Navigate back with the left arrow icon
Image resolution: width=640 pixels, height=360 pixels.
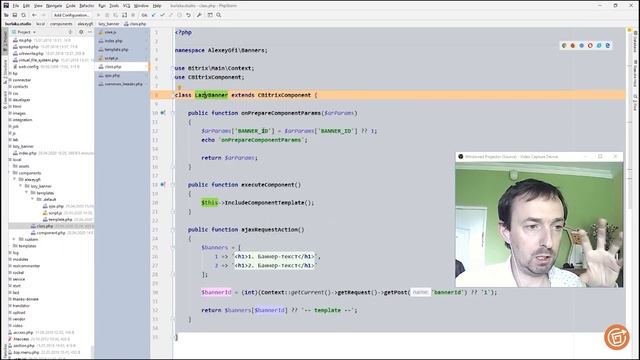34,15
